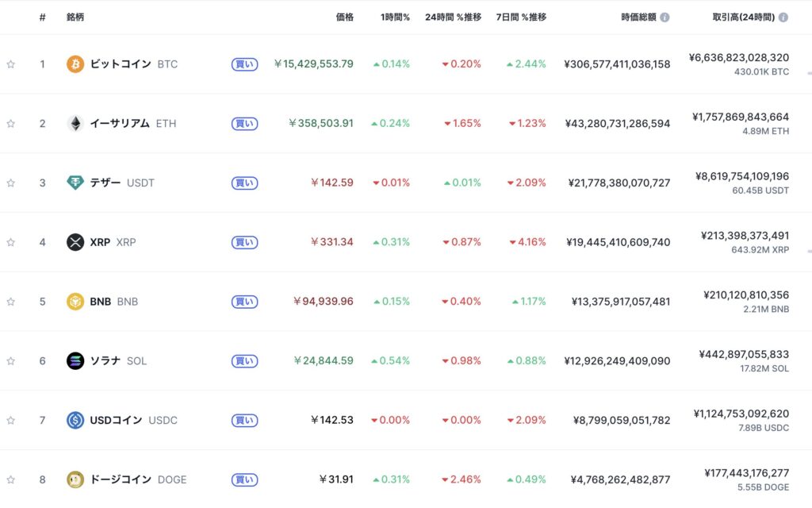Click Ethereum price ¥358,503.91

[321, 123]
